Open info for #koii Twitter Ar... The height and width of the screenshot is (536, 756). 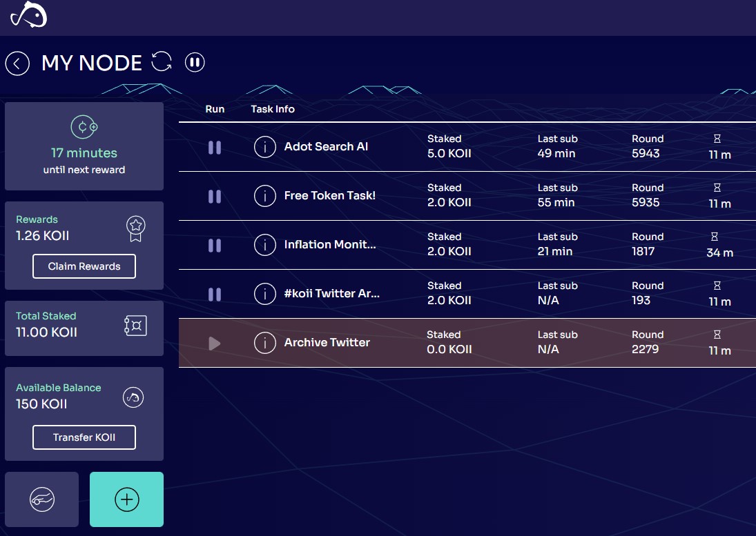pyautogui.click(x=264, y=294)
